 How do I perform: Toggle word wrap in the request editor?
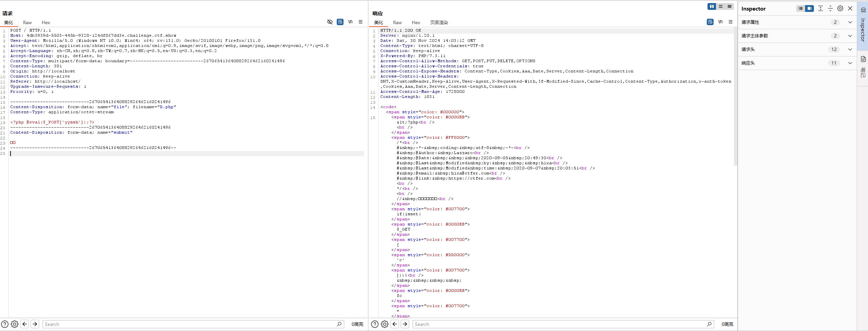click(x=340, y=22)
